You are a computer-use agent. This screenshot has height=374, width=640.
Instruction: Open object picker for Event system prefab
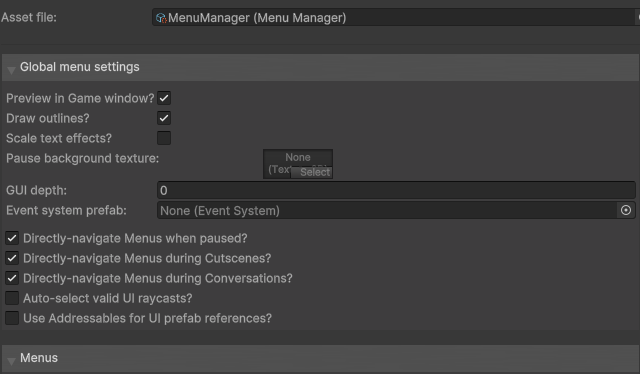626,210
